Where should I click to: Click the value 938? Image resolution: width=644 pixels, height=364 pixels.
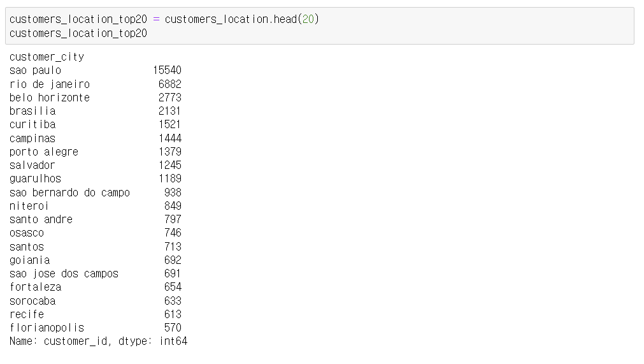pos(173,193)
